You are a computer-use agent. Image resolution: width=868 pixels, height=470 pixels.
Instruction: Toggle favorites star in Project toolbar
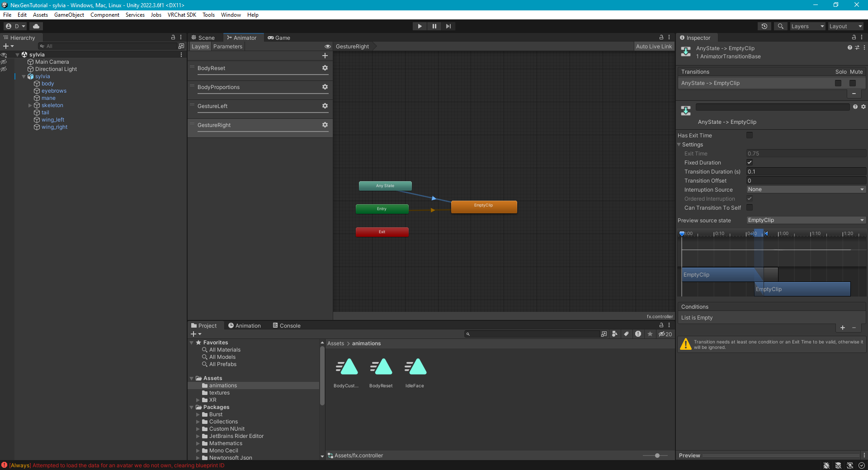tap(650, 334)
